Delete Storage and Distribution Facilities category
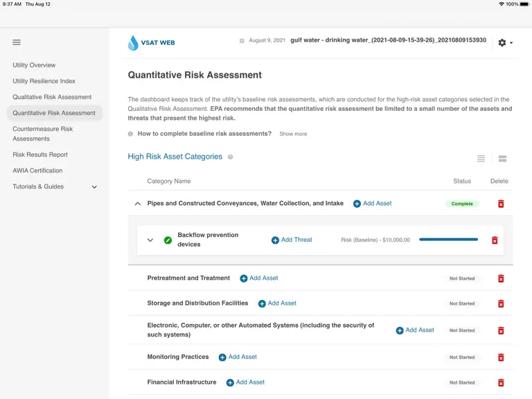The width and height of the screenshot is (532, 399). (501, 303)
